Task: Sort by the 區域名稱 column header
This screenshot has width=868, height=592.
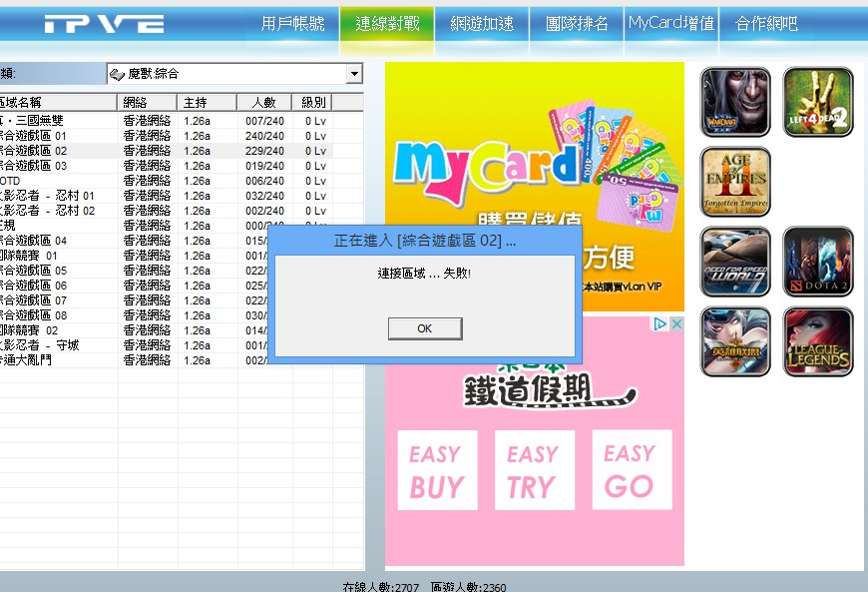Action: coord(58,103)
